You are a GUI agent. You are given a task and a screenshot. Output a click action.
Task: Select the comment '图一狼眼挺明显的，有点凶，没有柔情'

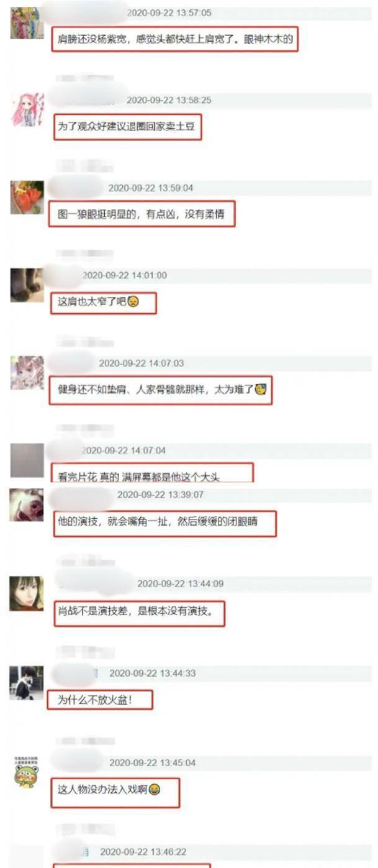[141, 214]
